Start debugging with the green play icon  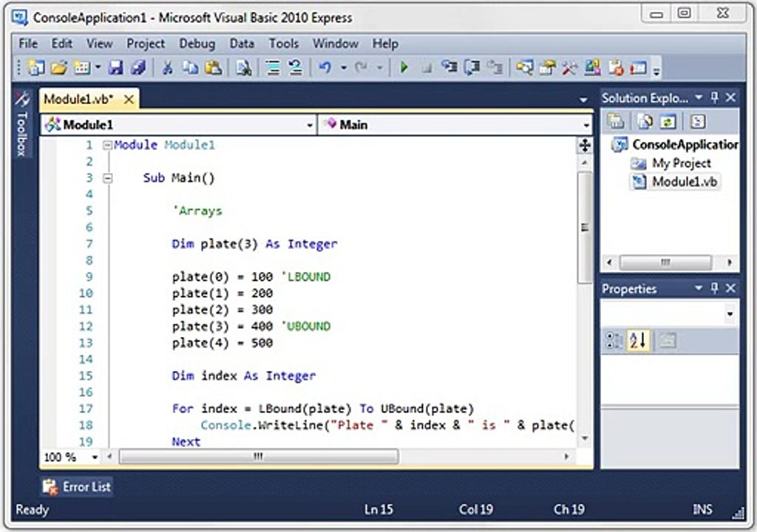(404, 67)
